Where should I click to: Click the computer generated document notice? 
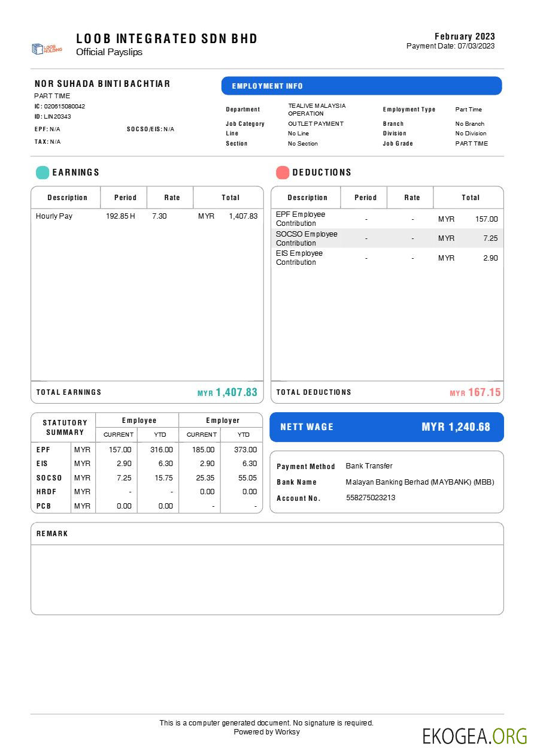266,723
